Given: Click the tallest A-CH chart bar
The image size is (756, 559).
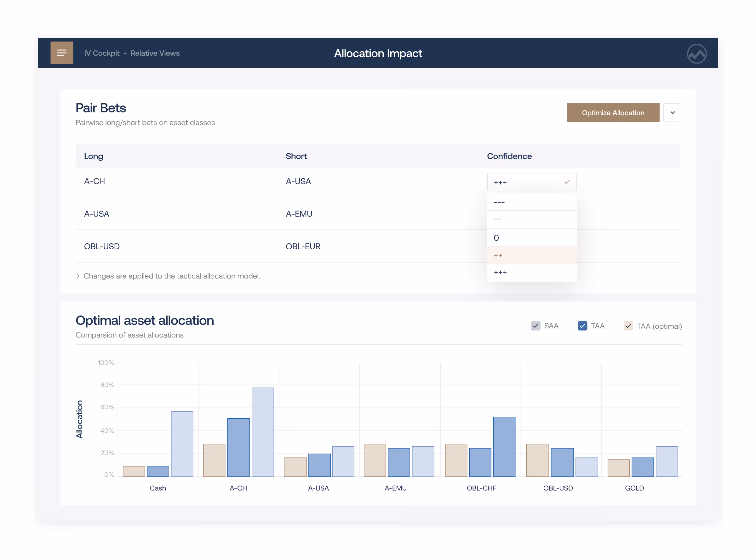Looking at the screenshot, I should pos(263,432).
